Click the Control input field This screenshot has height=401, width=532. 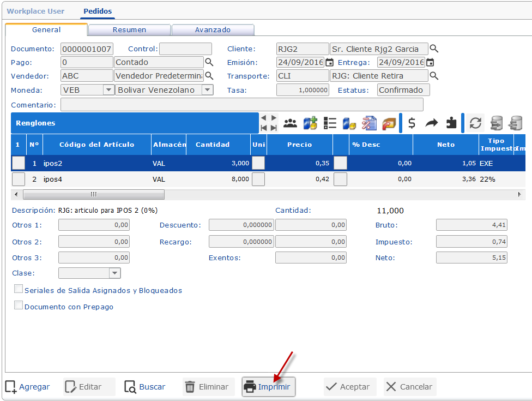(185, 49)
